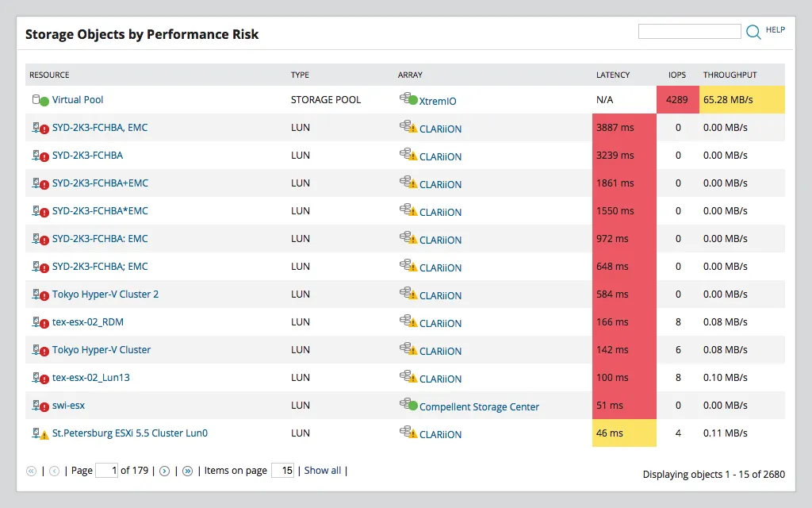Click the search text box
The width and height of the screenshot is (812, 508).
pos(688,31)
